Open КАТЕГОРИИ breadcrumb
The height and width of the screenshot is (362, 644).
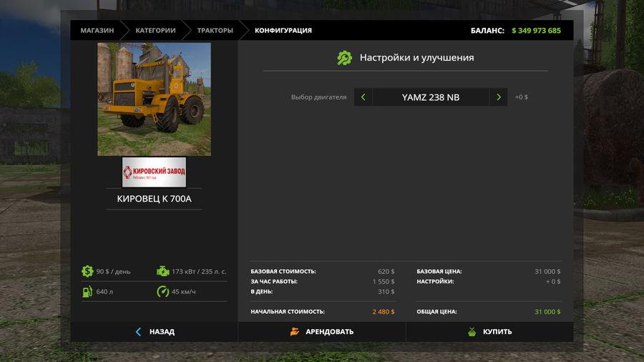pyautogui.click(x=155, y=31)
